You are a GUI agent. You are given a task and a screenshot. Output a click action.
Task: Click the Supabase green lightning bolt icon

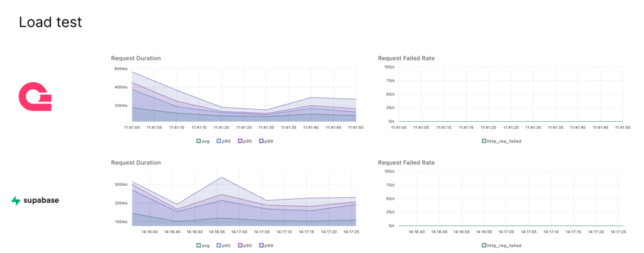coord(16,201)
